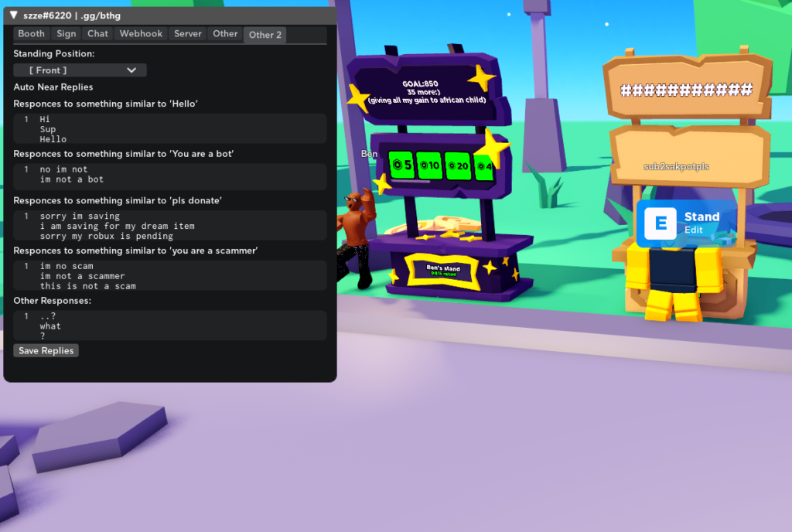Screen dimensions: 792x532
Task: Select the 10 Robux donation button
Action: pos(429,165)
